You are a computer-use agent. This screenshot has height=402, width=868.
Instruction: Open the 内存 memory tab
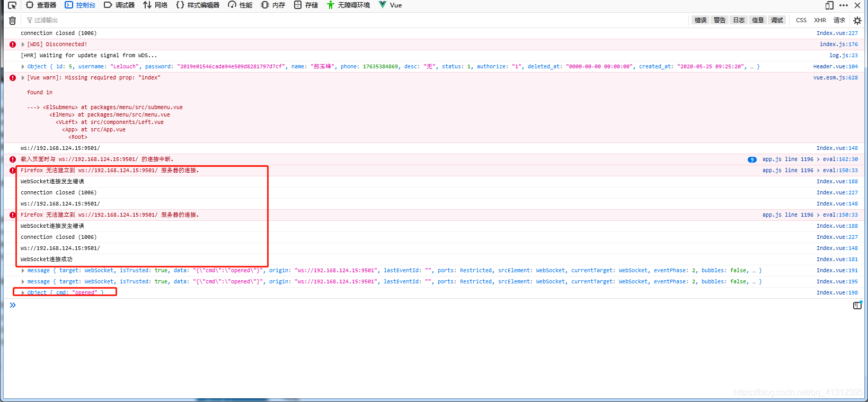(x=273, y=5)
